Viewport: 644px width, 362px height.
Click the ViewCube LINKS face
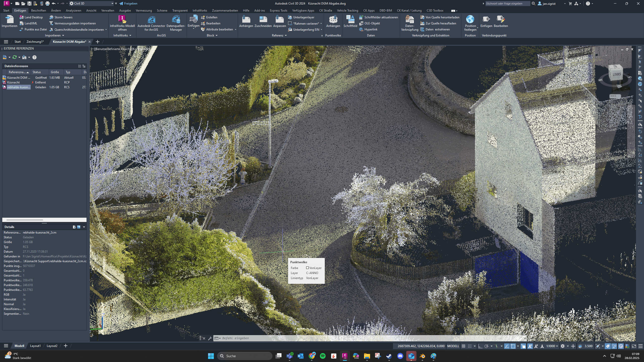click(616, 74)
